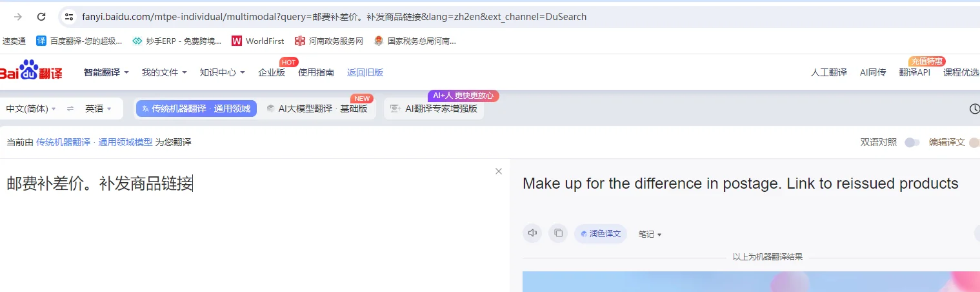Open 课程优选 in the top navigation

pos(961,72)
